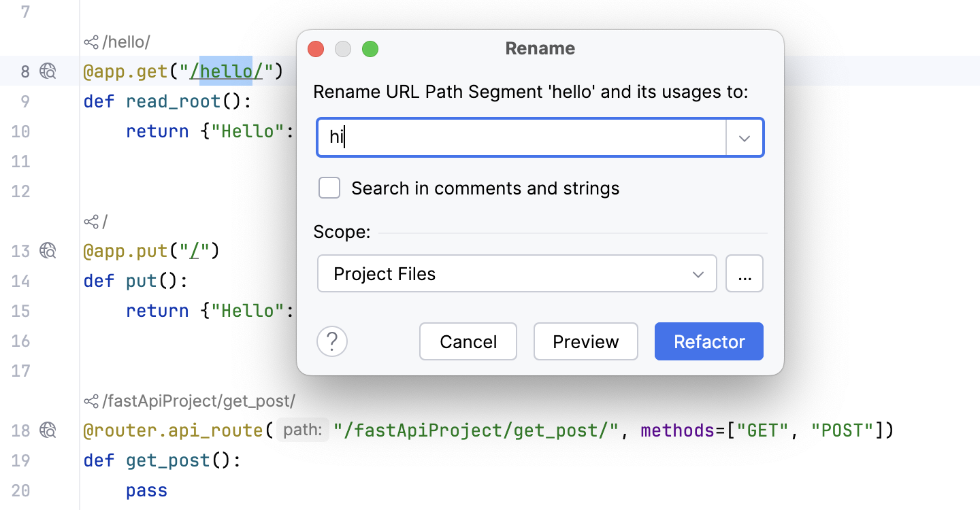This screenshot has height=510, width=980.
Task: Click the globe icon beside the @app.put route
Action: 46,251
